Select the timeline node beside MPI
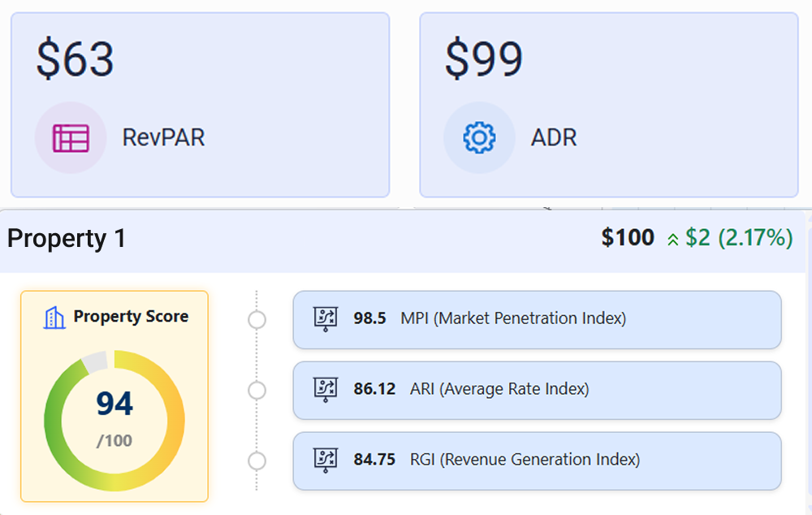 (x=257, y=320)
